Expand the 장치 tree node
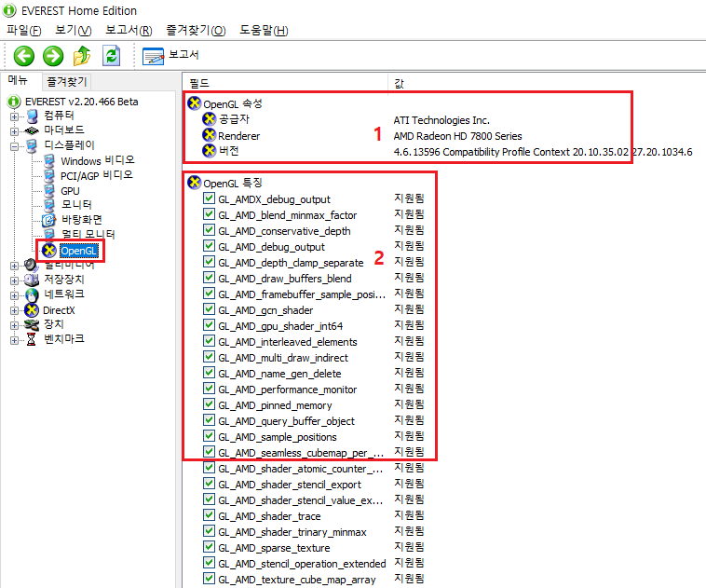 pyautogui.click(x=14, y=325)
